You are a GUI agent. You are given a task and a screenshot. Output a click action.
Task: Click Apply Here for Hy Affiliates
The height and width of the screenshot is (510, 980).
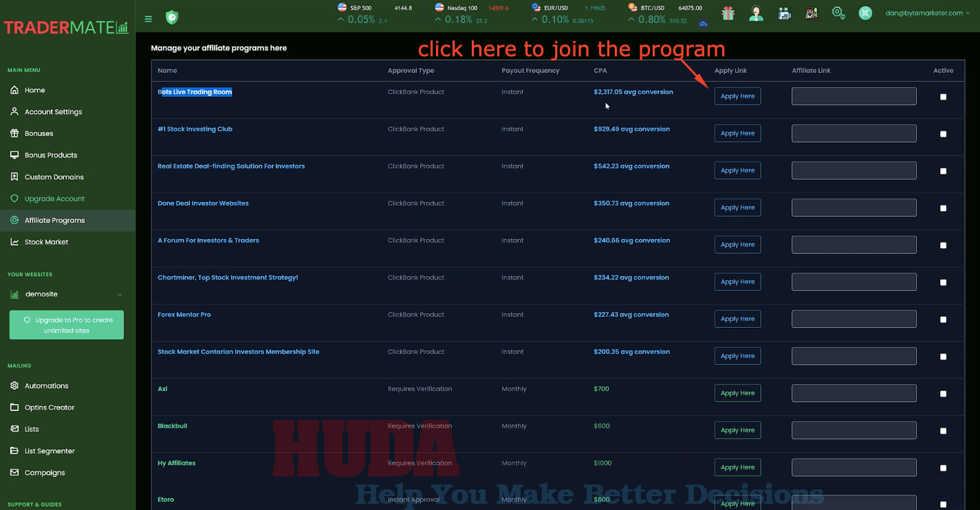(737, 467)
